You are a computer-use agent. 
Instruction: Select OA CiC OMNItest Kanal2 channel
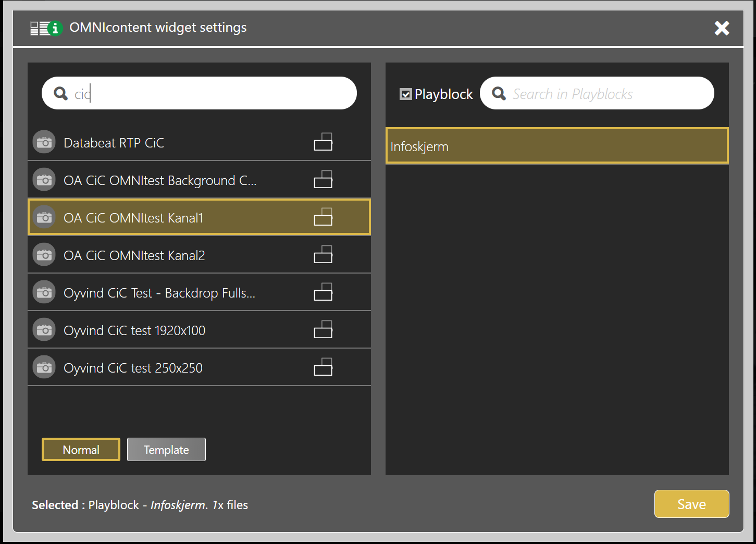(x=199, y=255)
